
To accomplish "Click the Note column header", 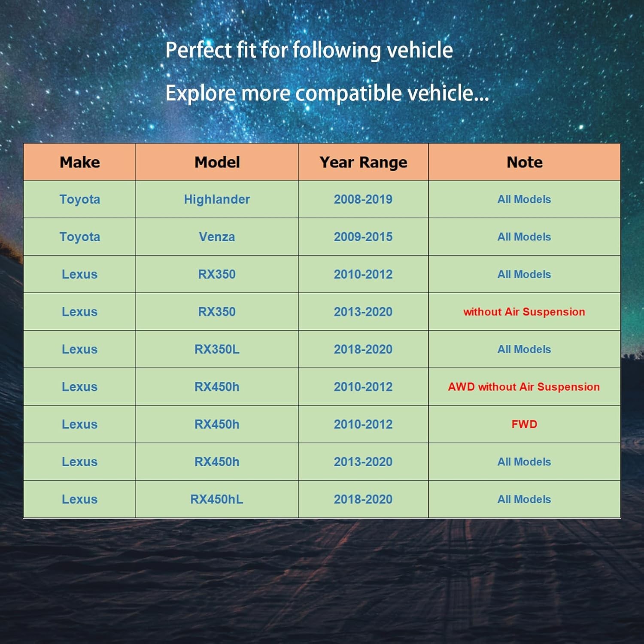I will click(524, 162).
